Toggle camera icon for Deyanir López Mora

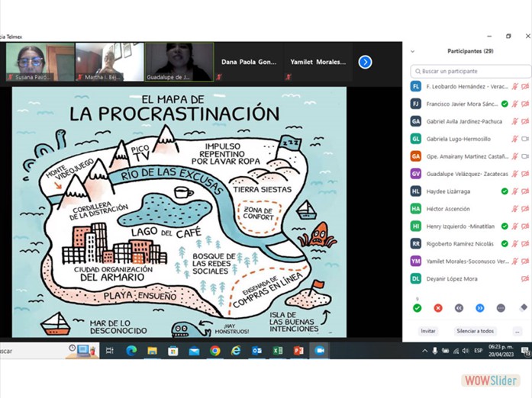tap(525, 278)
